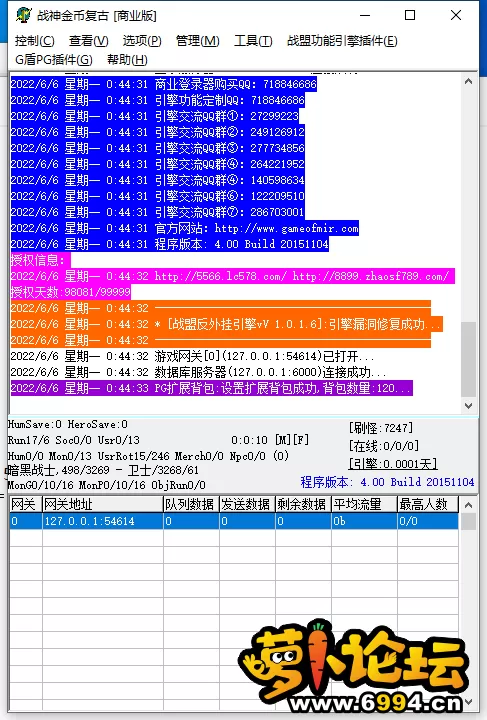The width and height of the screenshot is (487, 720).
Task: Click log line PG扩展背包:设置扩展背包成功
Action: click(x=212, y=388)
